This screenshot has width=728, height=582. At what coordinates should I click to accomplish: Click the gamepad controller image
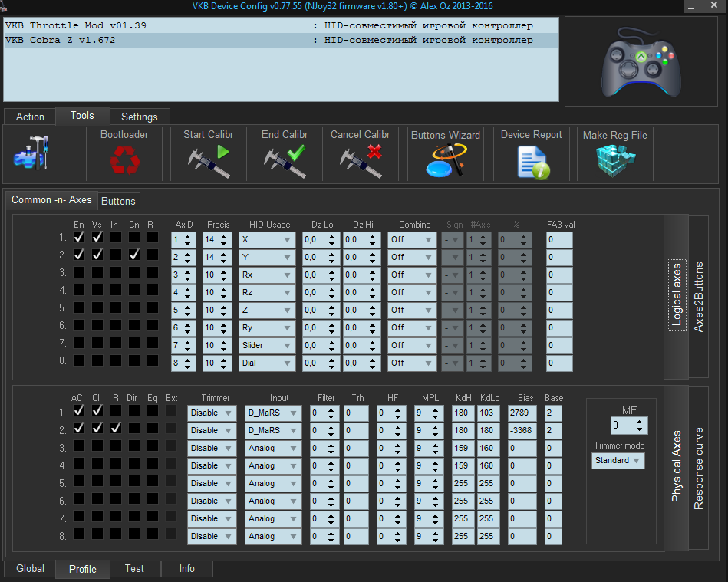click(x=641, y=61)
